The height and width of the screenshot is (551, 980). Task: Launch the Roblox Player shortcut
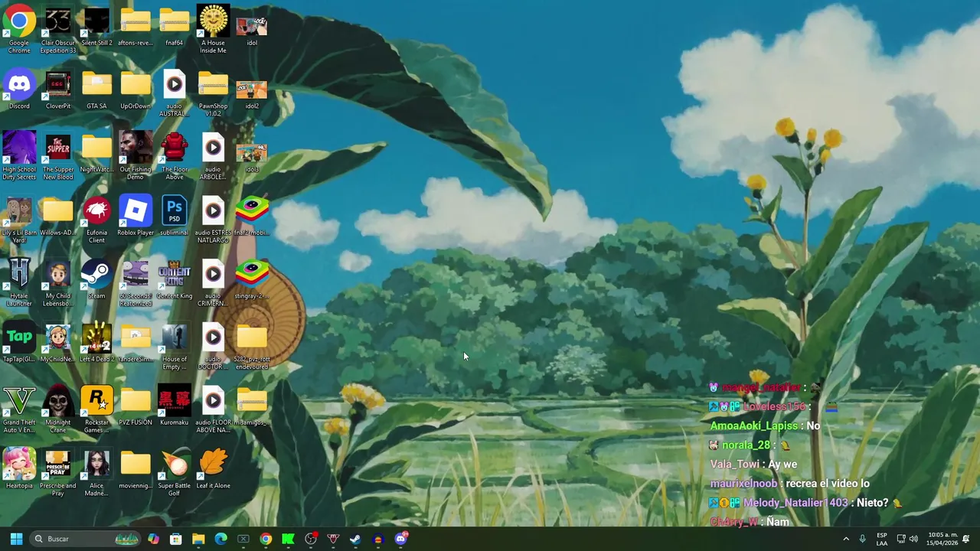tap(136, 216)
